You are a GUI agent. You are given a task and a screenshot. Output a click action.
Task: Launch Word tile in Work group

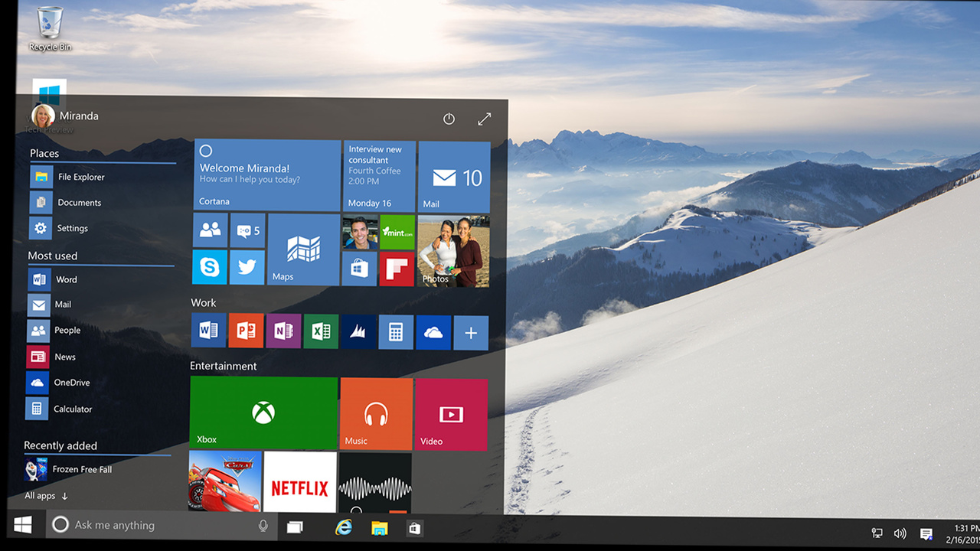click(x=208, y=331)
